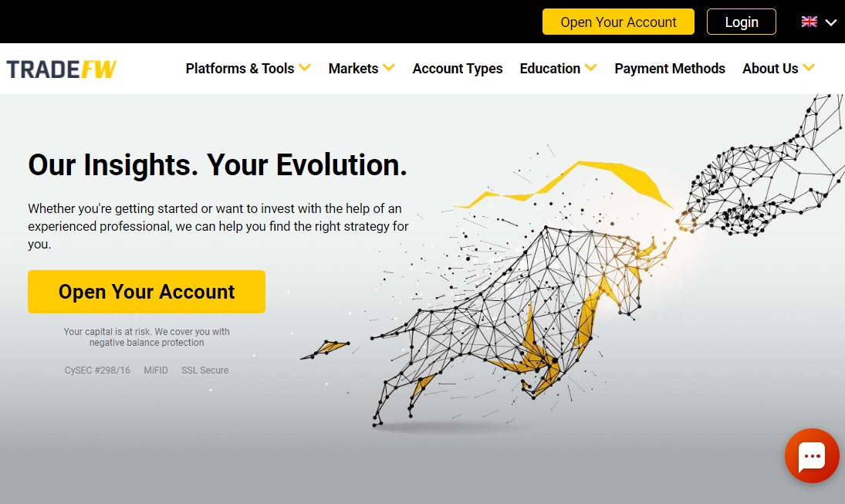Click Open Your Account in top bar

(618, 22)
